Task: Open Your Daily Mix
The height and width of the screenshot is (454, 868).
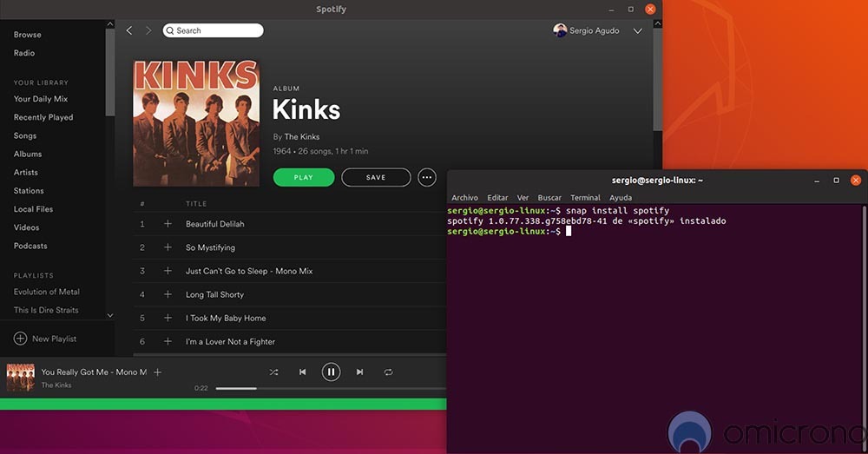Action: [41, 99]
